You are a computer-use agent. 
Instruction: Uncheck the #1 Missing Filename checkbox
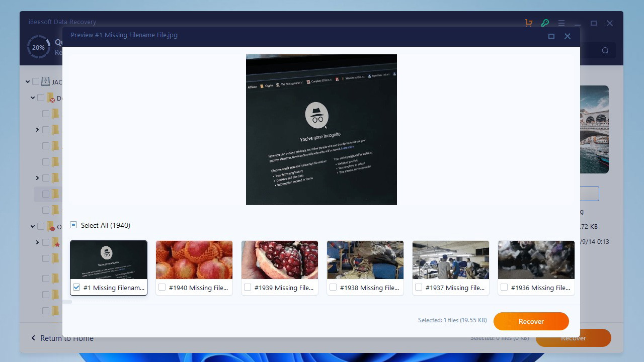76,288
